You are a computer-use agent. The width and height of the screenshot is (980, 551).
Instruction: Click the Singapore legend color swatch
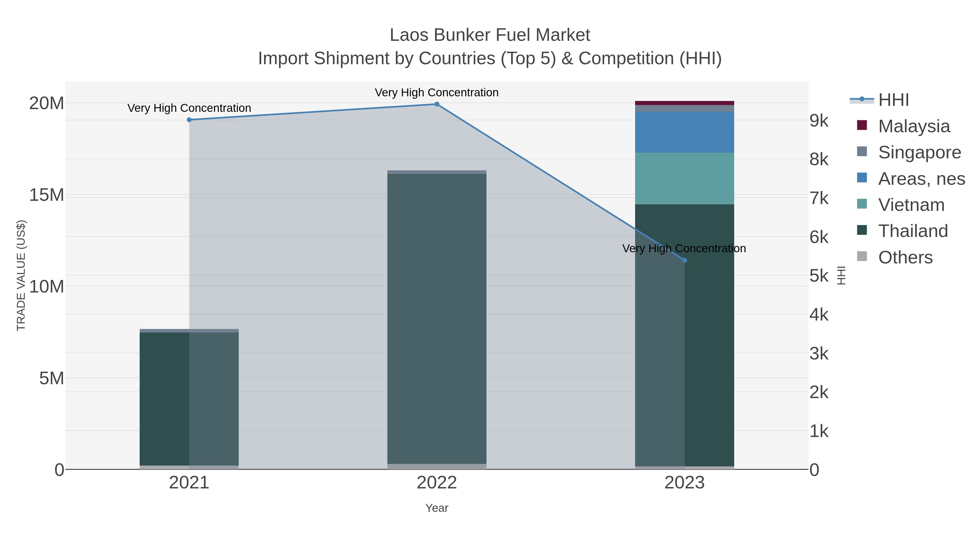(x=862, y=151)
